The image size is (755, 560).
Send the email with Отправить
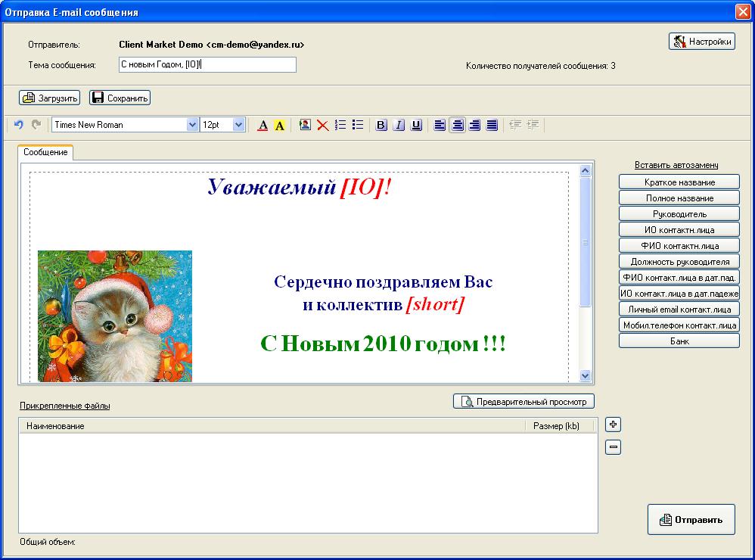tap(691, 520)
